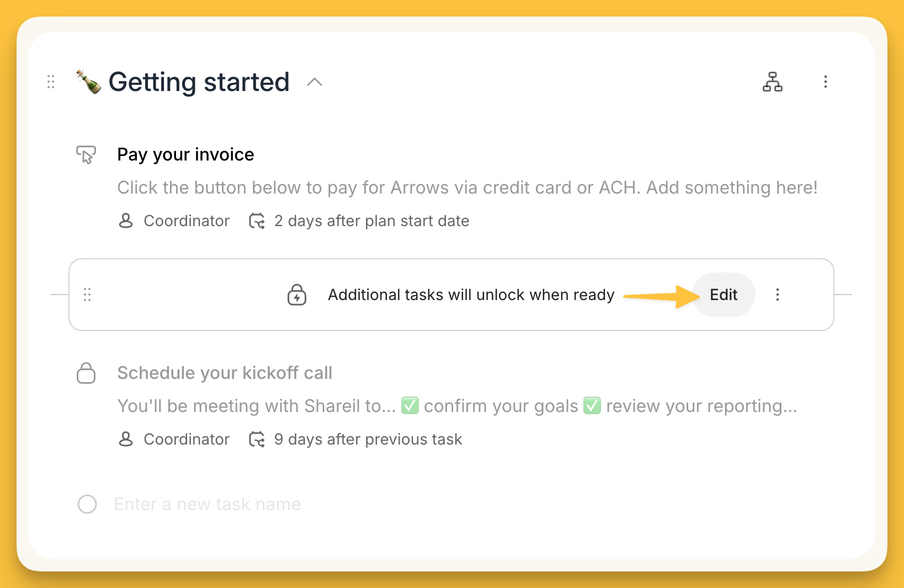Change Coordinator assignee on Pay your invoice

tap(174, 221)
